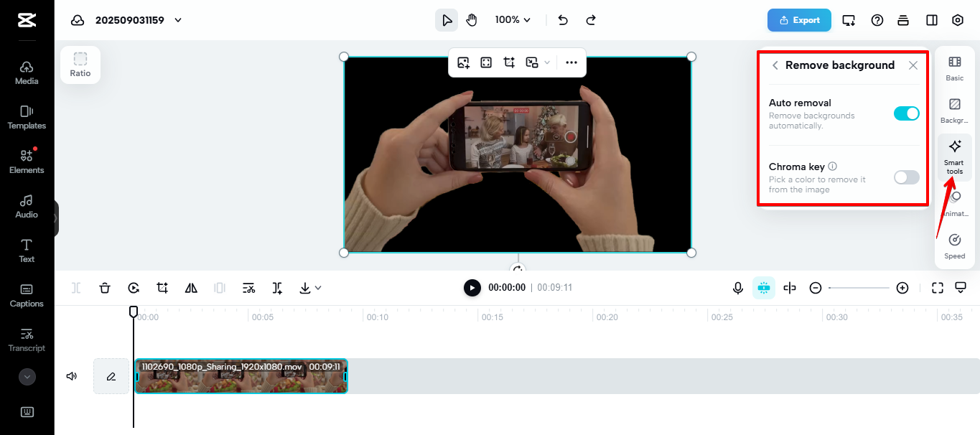Click the Record voiceover microphone icon

(737, 288)
